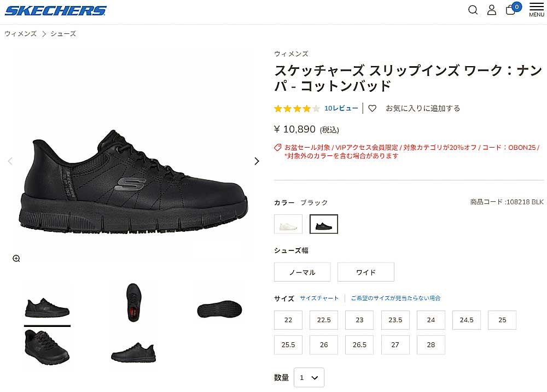This screenshot has height=392, width=547.
Task: Show next product image with right arrow
Action: pyautogui.click(x=257, y=161)
